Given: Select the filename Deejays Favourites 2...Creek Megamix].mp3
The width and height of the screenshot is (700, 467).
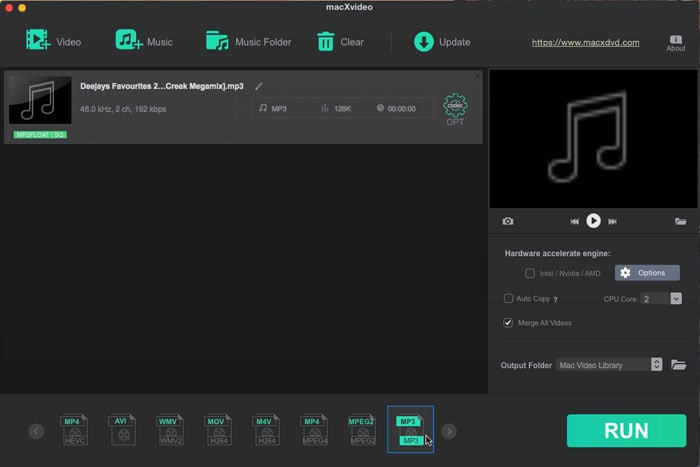Looking at the screenshot, I should (x=162, y=86).
